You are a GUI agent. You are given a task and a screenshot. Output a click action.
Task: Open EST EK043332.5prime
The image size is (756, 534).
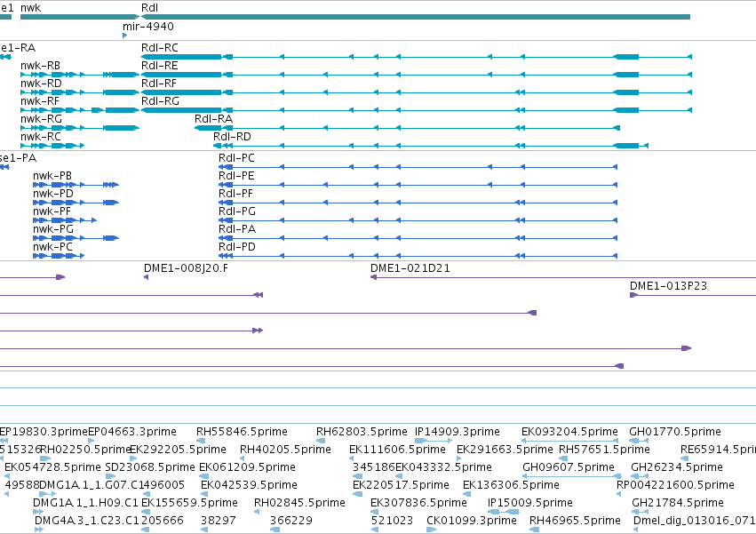[x=443, y=467]
